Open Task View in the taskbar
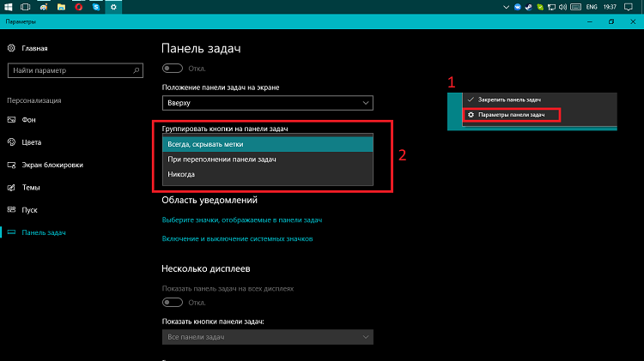This screenshot has height=361, width=644. [x=26, y=7]
